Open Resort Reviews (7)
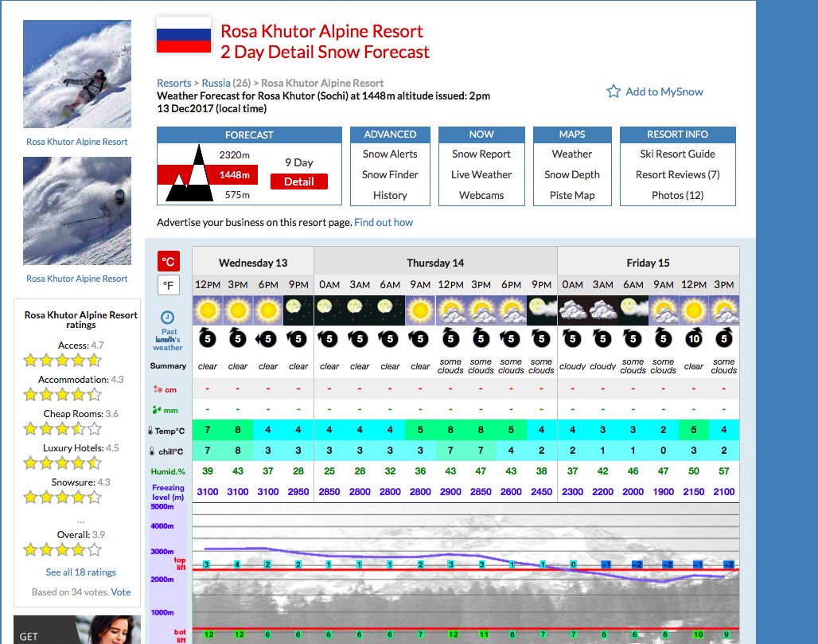818x644 pixels. point(677,175)
